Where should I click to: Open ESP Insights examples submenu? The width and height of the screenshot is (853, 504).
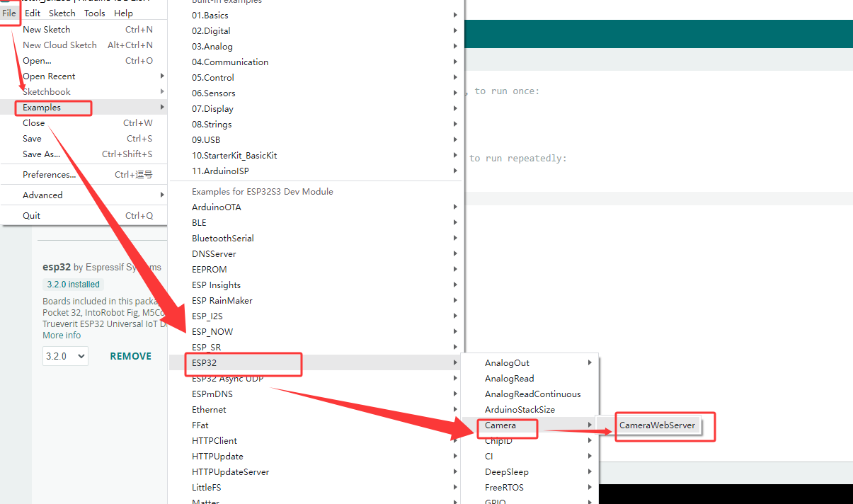316,285
